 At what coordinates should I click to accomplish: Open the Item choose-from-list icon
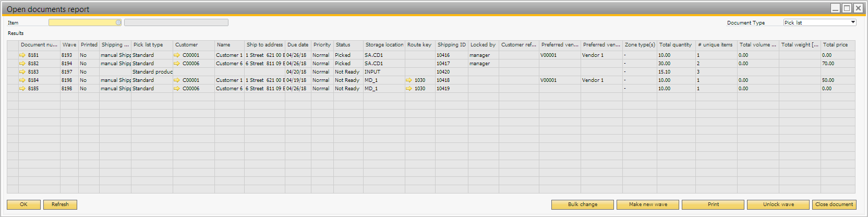point(118,22)
